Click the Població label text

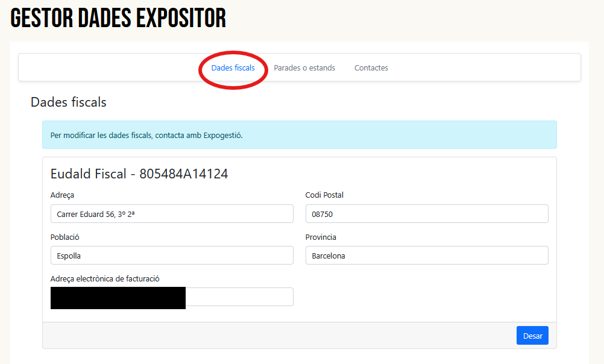pyautogui.click(x=64, y=237)
